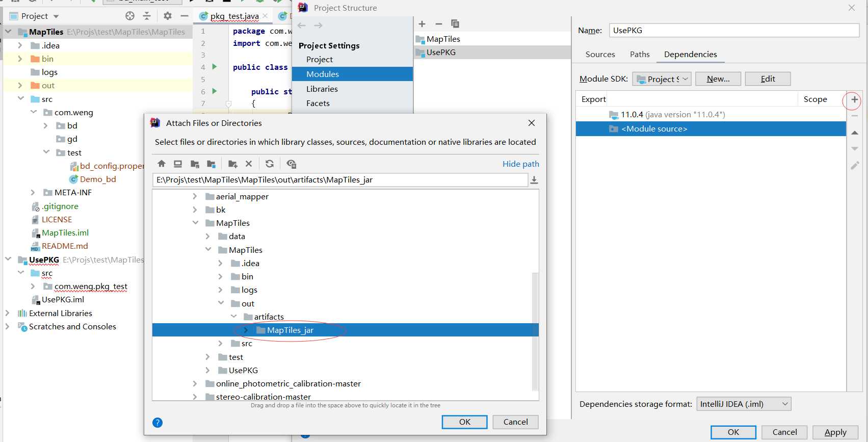
Task: Navigate forward in Project Structure
Action: 318,25
